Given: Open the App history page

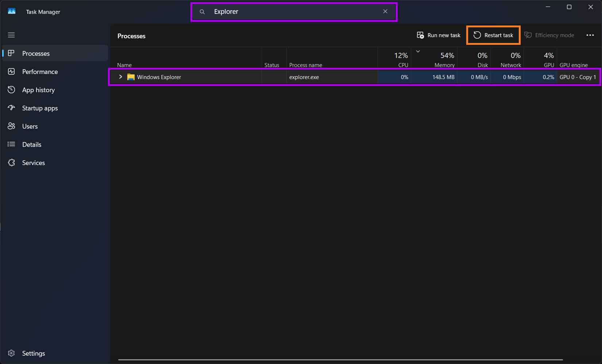Looking at the screenshot, I should point(55,90).
